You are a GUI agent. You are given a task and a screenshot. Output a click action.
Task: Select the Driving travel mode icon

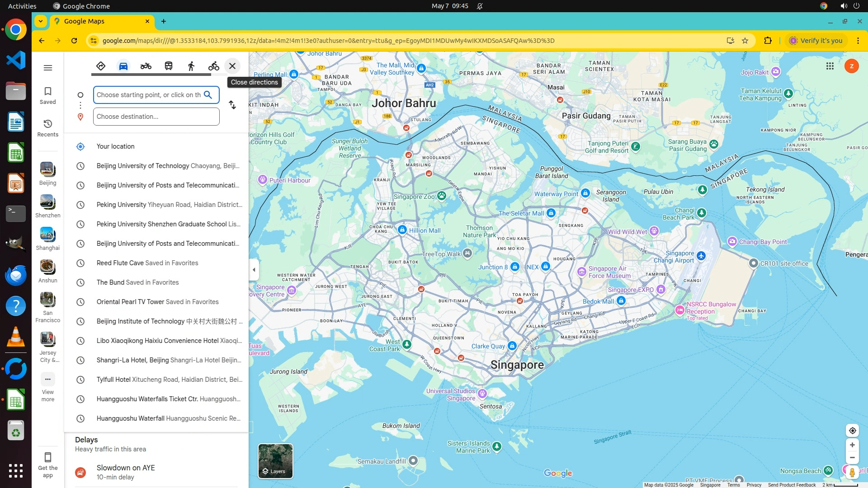(x=123, y=66)
